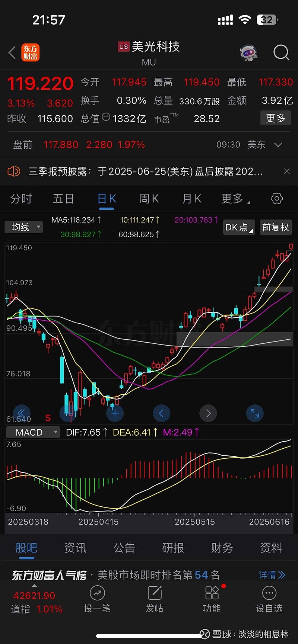Open the 研报 tab
This screenshot has height=644, width=298.
point(173,548)
